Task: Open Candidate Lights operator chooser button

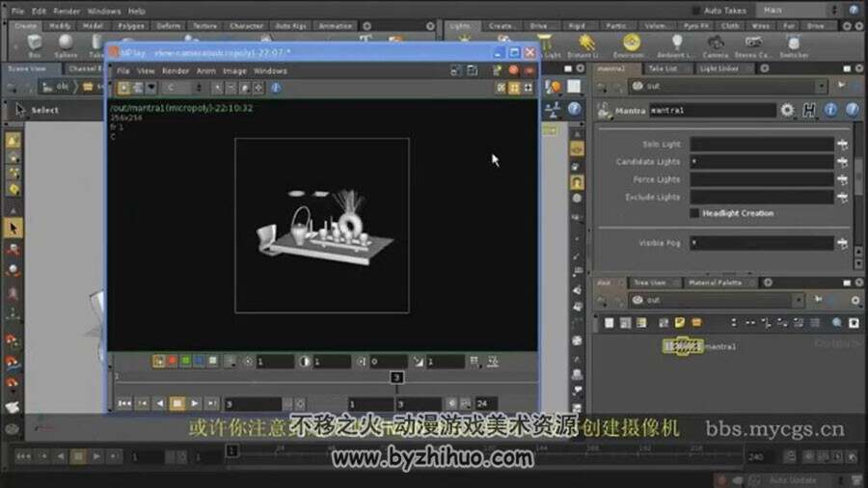Action: point(842,162)
